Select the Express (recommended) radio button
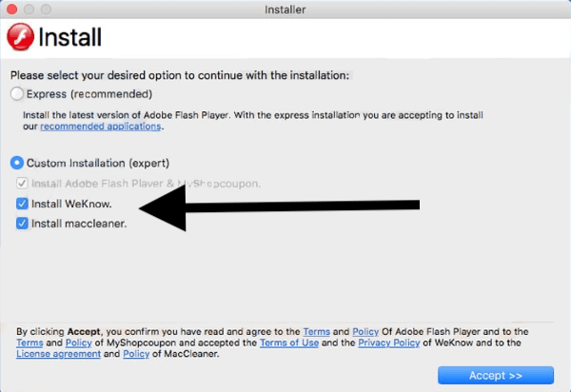The height and width of the screenshot is (392, 571). click(x=17, y=94)
